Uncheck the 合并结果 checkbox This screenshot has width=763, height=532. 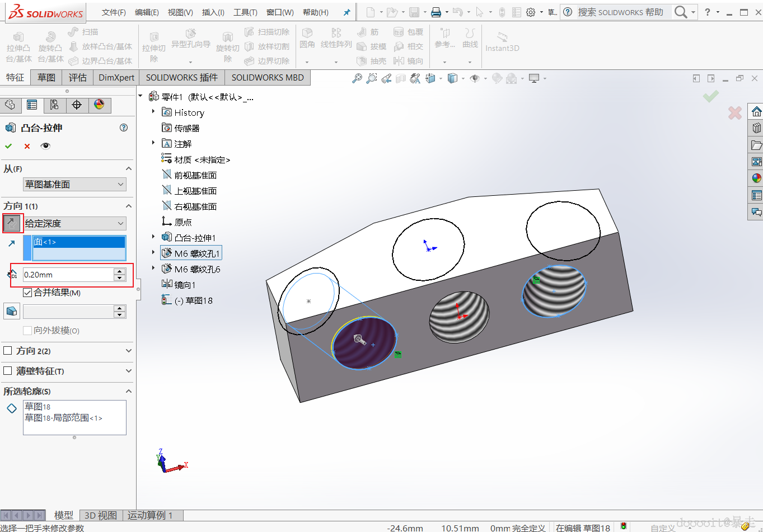[27, 293]
